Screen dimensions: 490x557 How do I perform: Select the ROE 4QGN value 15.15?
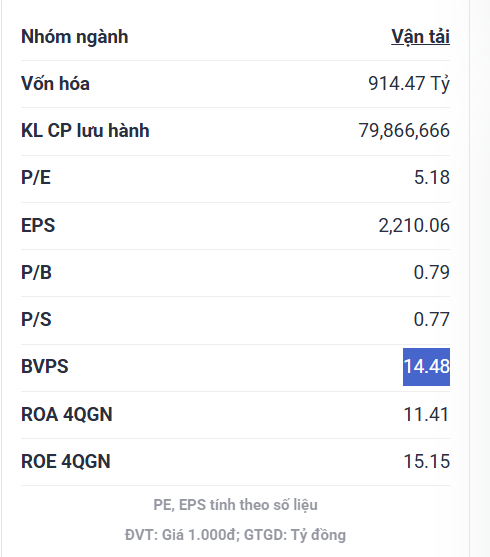coord(427,461)
